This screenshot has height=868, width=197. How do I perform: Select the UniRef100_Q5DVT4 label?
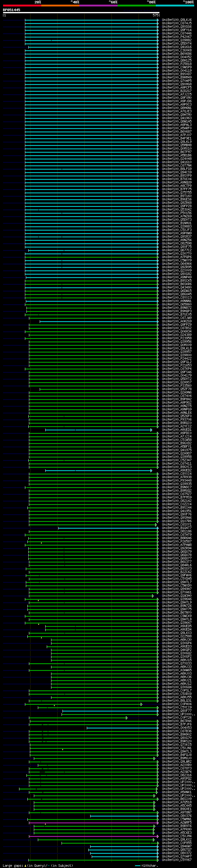pos(177,43)
